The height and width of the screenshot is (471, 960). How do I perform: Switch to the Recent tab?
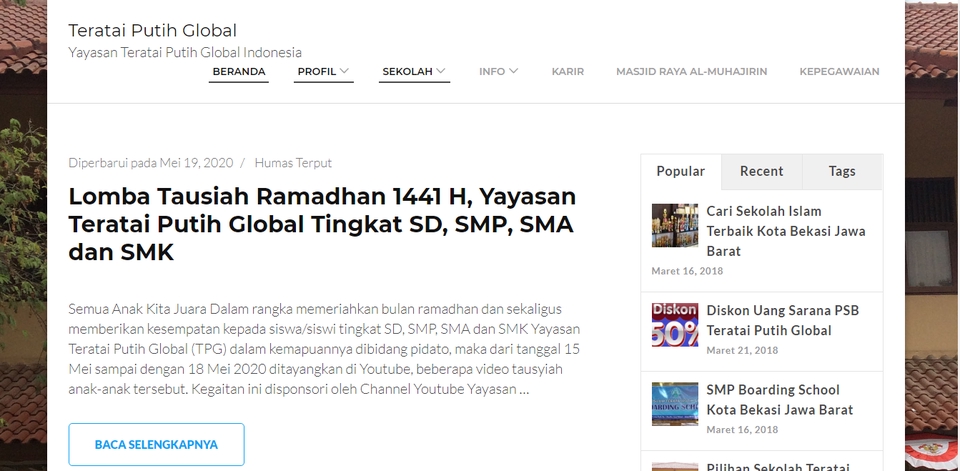[762, 171]
